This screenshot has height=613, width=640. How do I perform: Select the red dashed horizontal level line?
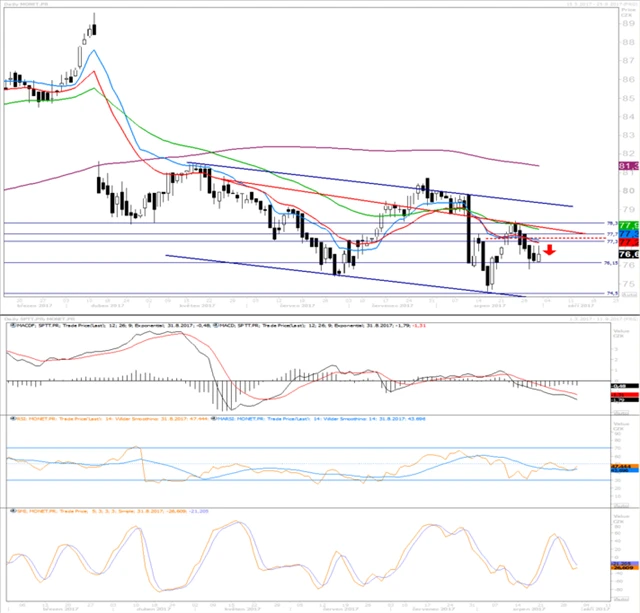click(x=560, y=238)
